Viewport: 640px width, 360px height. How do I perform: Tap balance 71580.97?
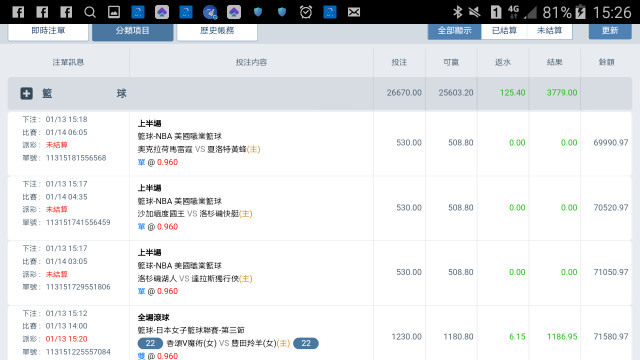(611, 337)
